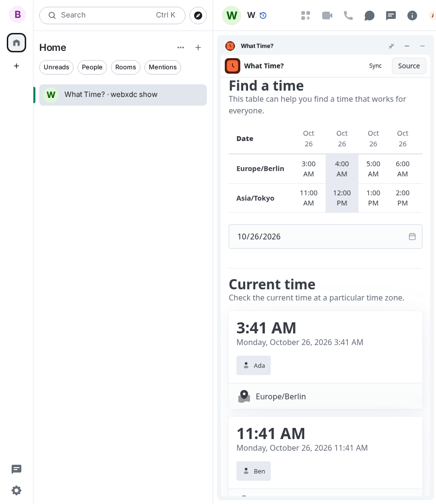Screen dimensions: 436x504
Task: Filter room list by Mentions
Action: click(x=163, y=67)
